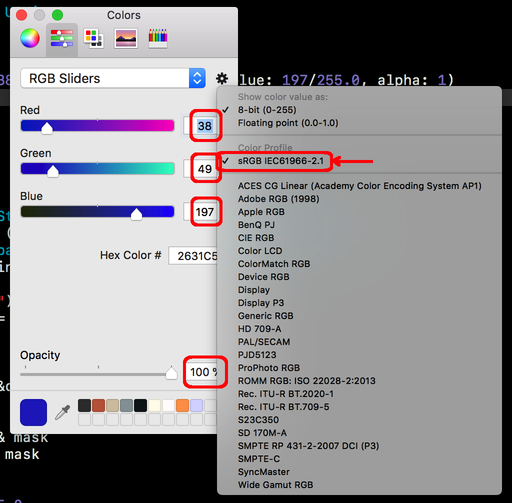This screenshot has width=512, height=503.
Task: Click the Blue slider handle
Action: (136, 214)
